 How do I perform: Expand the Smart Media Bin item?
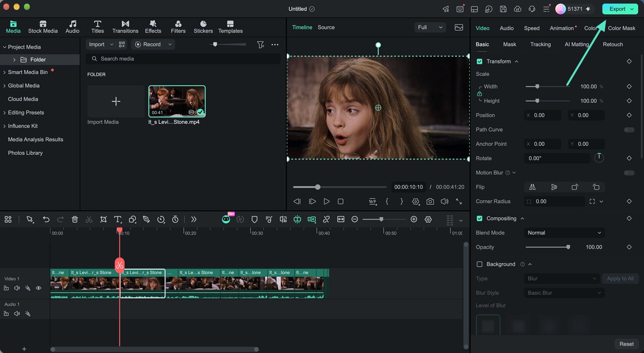(4, 72)
